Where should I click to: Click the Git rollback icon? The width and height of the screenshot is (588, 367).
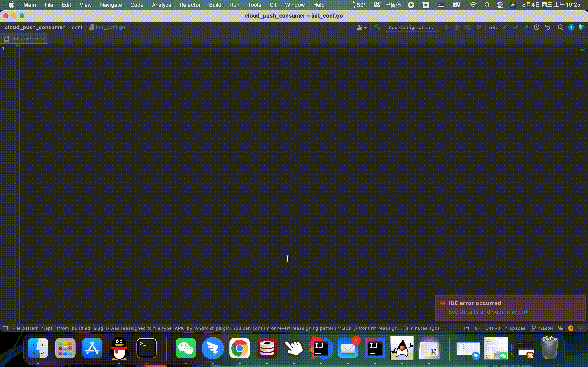pyautogui.click(x=547, y=27)
